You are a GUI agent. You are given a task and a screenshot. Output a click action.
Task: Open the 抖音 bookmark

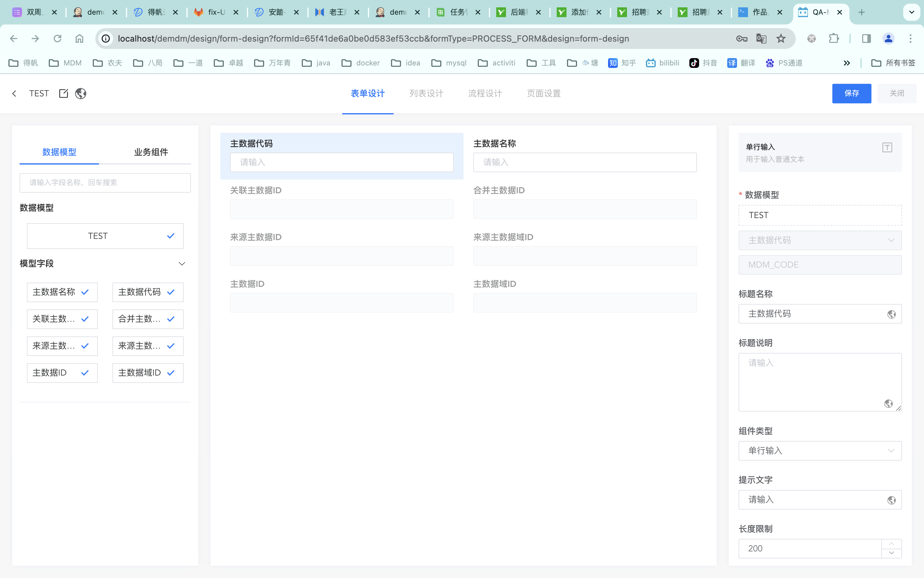[x=703, y=63]
